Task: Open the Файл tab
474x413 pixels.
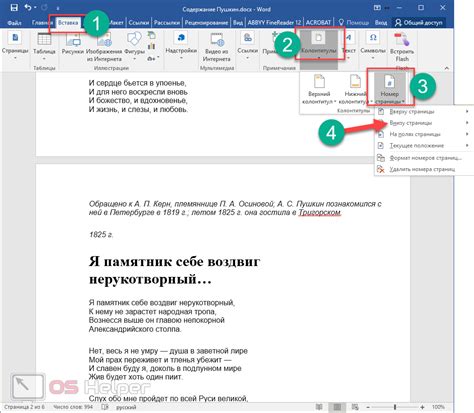Action: [14, 23]
